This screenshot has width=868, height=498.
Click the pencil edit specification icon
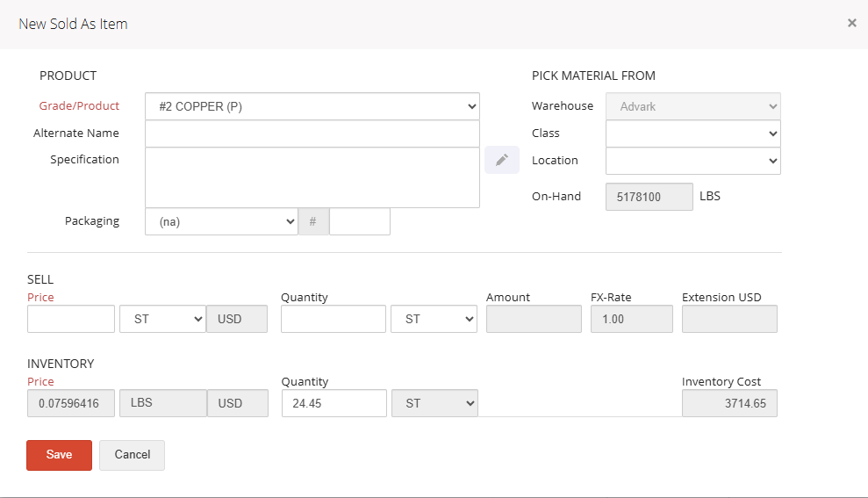pos(501,160)
